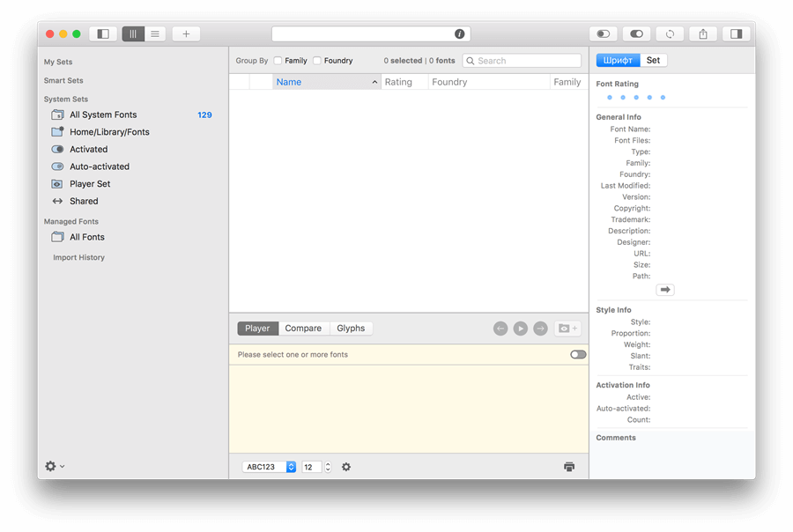Click the previous font arrow button

(x=500, y=329)
